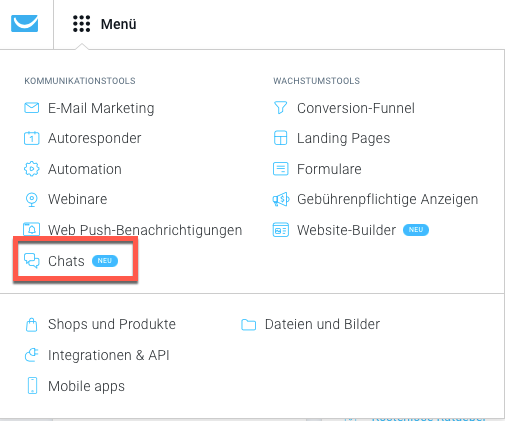Select Web Push-Benachrichtigungen entry

(145, 230)
